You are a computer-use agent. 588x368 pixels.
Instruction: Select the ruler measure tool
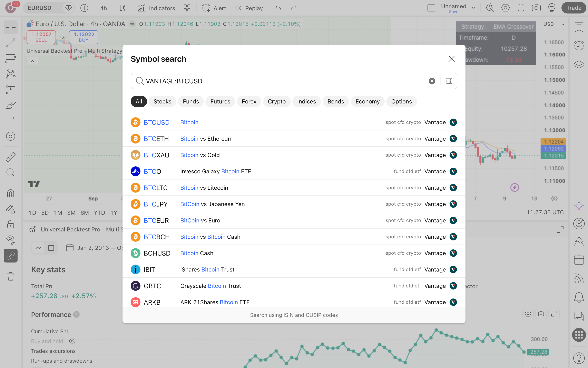[x=10, y=157]
